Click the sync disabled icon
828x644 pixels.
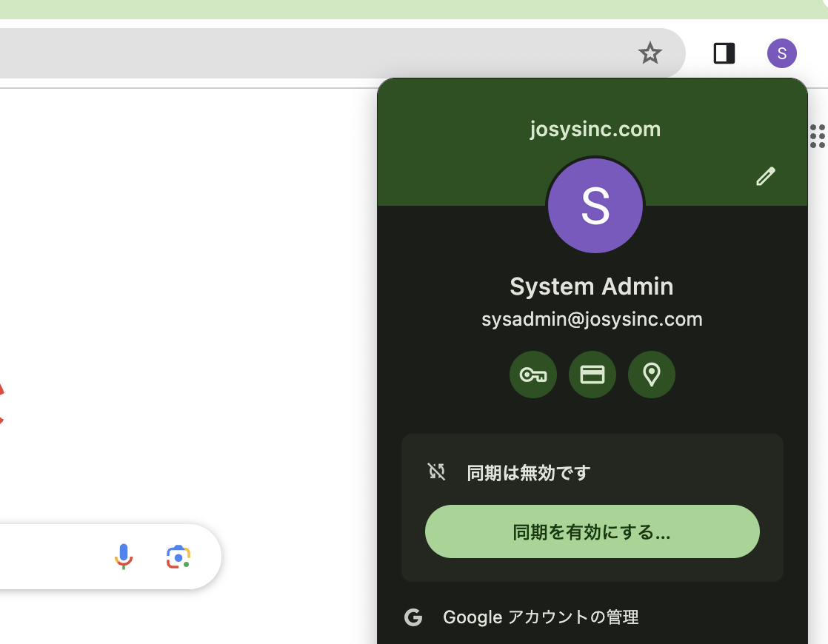pos(436,472)
